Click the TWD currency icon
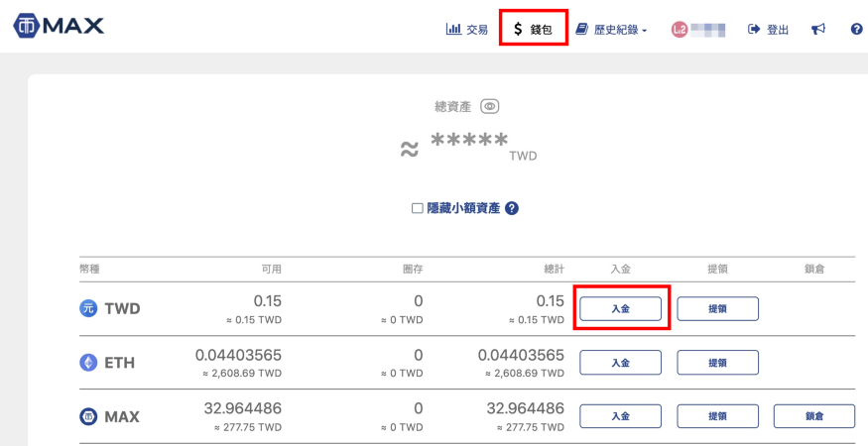Viewport: 868px width, 446px height. 88,309
